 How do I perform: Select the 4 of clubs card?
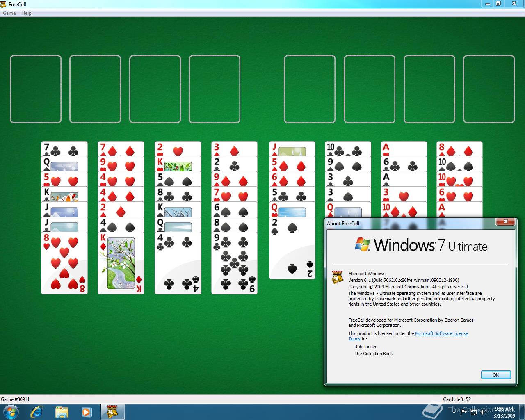pyautogui.click(x=178, y=263)
